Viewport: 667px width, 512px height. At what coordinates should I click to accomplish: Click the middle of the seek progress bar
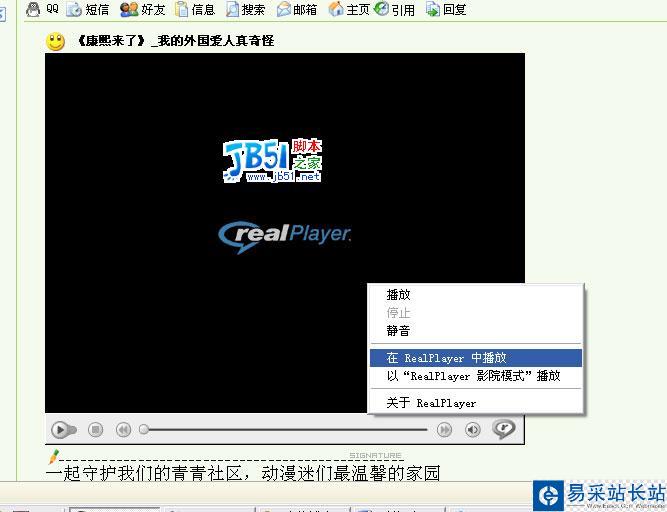click(x=283, y=430)
